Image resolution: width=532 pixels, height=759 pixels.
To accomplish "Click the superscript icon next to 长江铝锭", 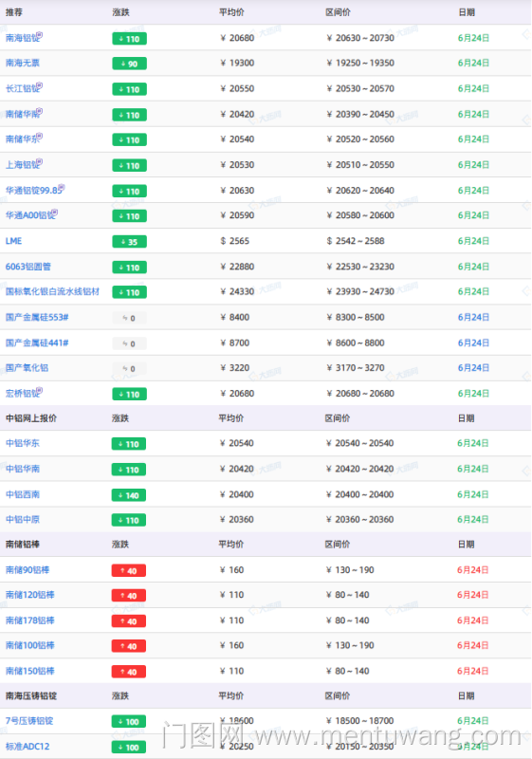I will pos(40,85).
